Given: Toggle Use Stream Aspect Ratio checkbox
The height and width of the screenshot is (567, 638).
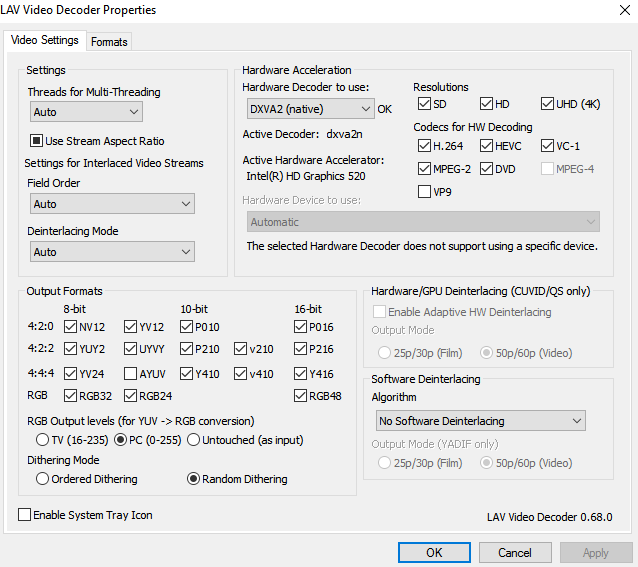Looking at the screenshot, I should tap(37, 141).
